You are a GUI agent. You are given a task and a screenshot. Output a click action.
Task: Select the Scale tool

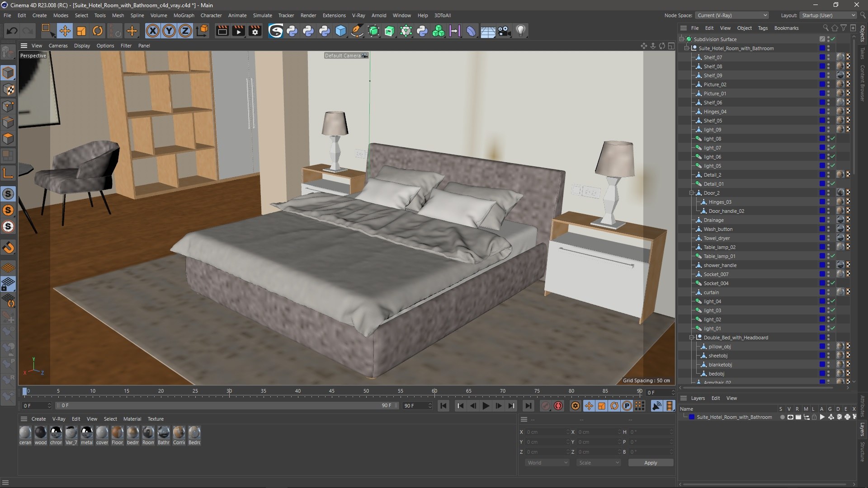pos(81,31)
